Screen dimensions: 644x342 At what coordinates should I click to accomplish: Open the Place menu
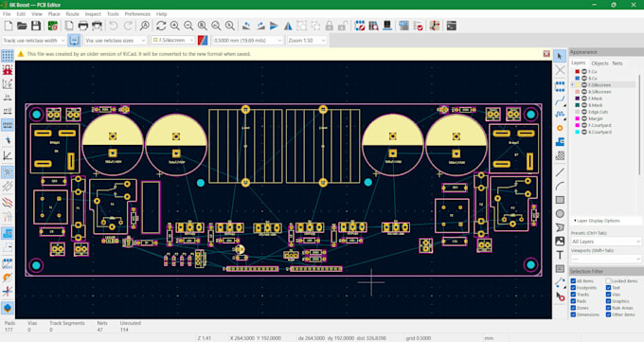pos(54,14)
